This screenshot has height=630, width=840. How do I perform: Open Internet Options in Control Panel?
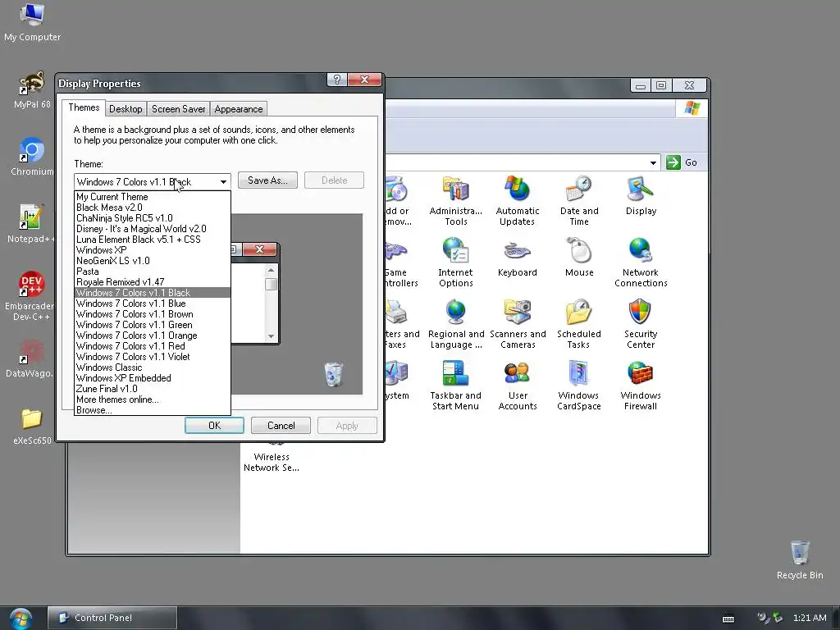click(455, 262)
